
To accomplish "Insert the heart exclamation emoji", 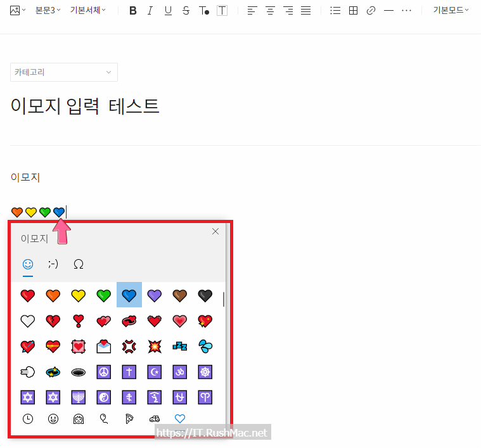I will pos(79,321).
